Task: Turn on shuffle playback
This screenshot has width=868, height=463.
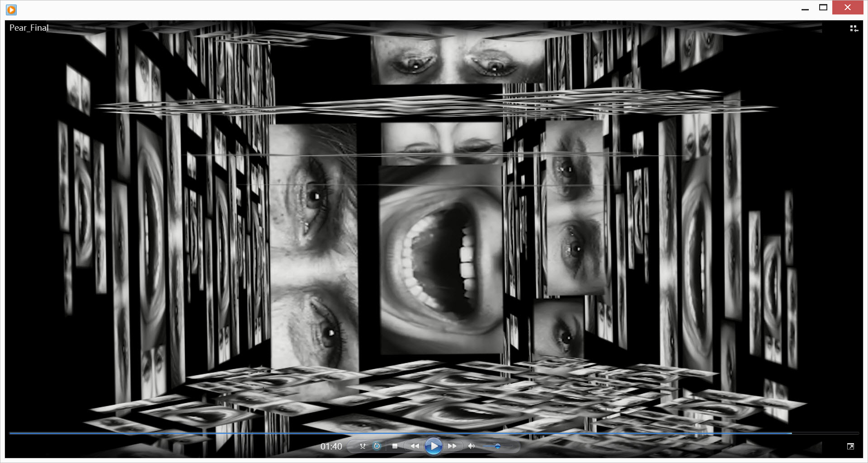Action: [363, 446]
